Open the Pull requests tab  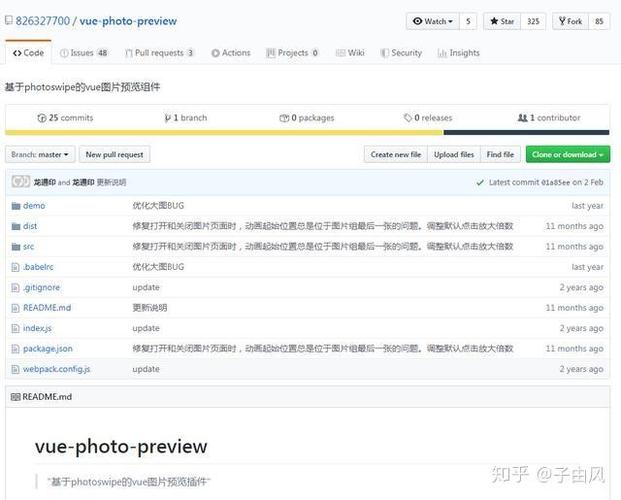coord(159,53)
